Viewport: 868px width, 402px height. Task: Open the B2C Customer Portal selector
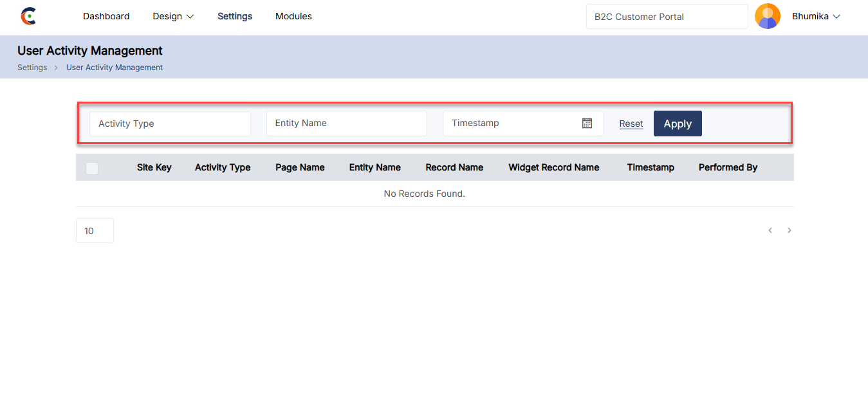(667, 17)
